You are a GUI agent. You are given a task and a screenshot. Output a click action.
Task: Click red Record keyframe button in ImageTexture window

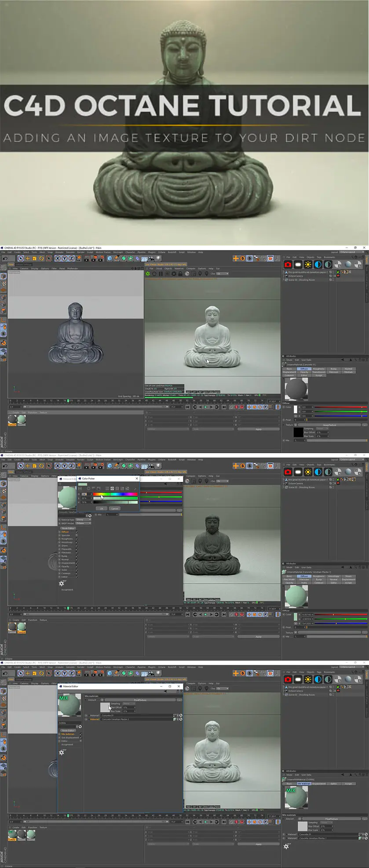pyautogui.click(x=236, y=407)
